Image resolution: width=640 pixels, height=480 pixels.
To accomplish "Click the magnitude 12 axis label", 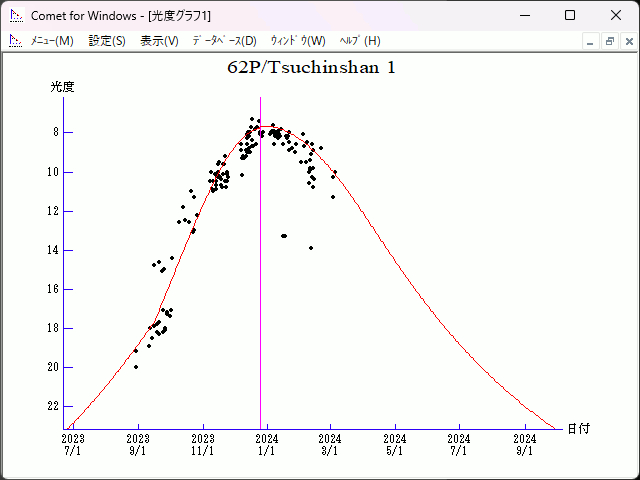I will click(53, 211).
